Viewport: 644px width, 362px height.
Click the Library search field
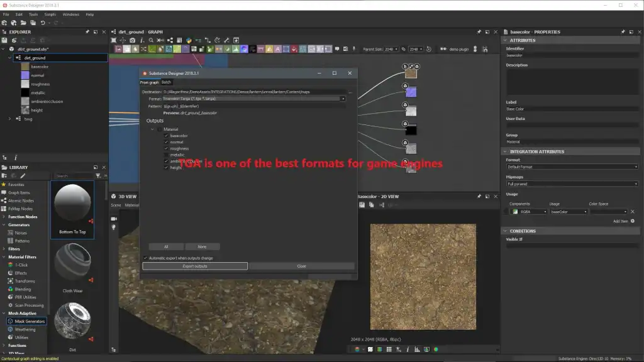click(74, 176)
